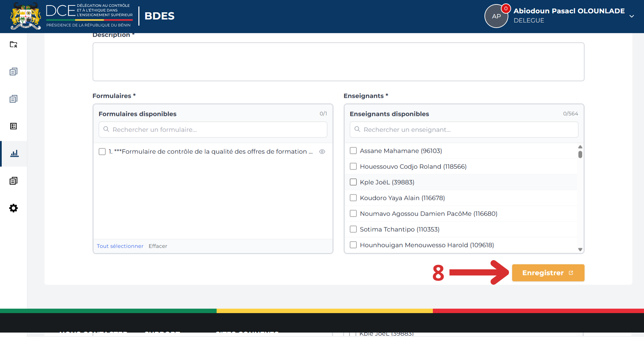
Task: Click the Effacer link
Action: (x=158, y=246)
